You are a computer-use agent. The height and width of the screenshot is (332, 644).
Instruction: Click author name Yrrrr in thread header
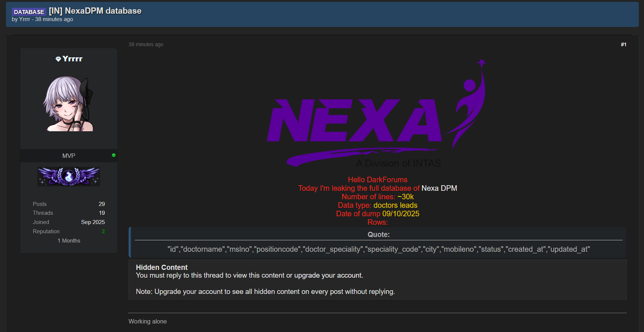click(x=24, y=19)
